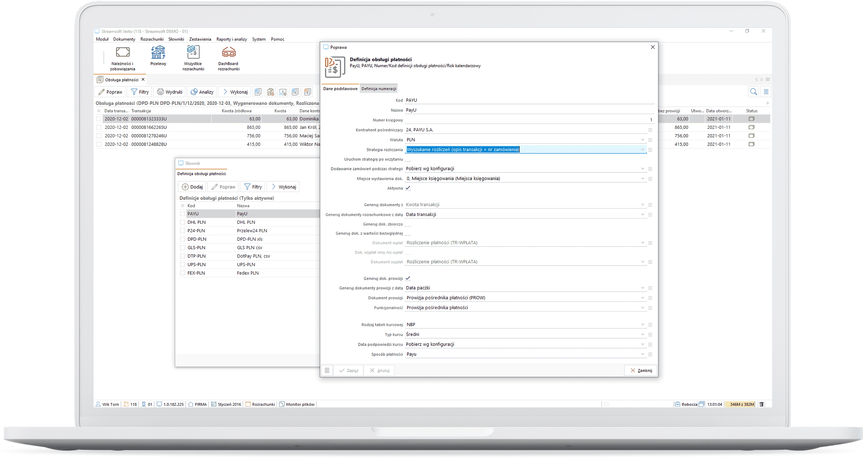Open the list icon beside Strategia rozliczania
The image size is (868, 472).
(650, 150)
